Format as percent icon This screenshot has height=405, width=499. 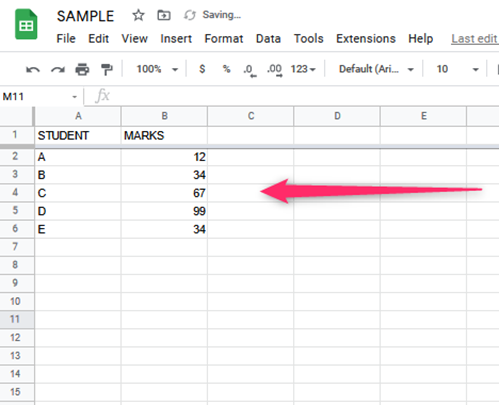[x=227, y=69]
